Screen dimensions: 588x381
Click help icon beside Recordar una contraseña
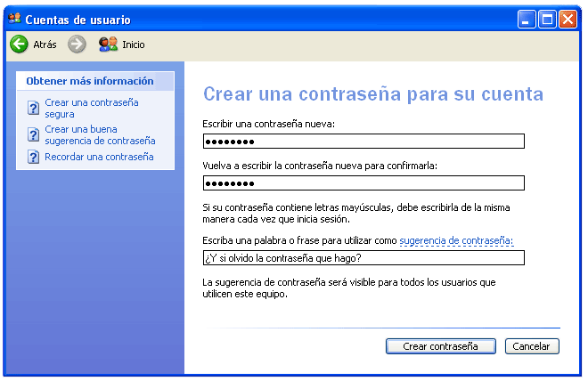tap(34, 158)
